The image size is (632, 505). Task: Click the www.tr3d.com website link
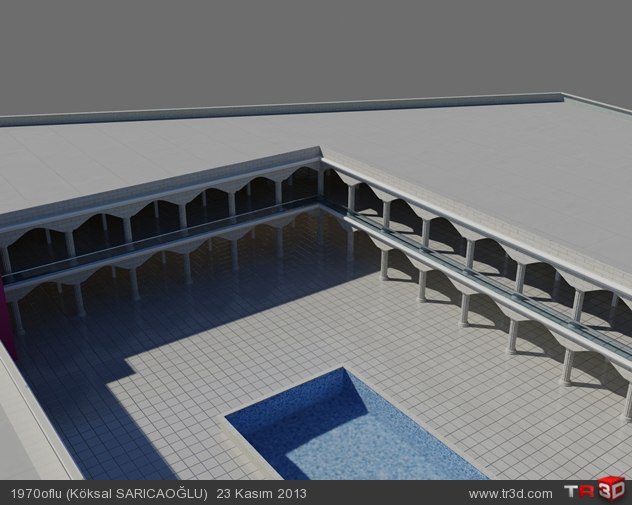510,494
